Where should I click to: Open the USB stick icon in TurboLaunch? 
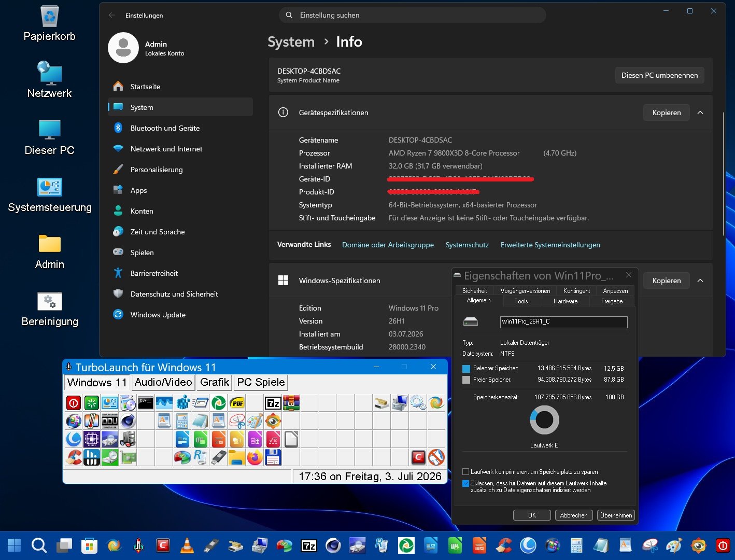coord(219,457)
